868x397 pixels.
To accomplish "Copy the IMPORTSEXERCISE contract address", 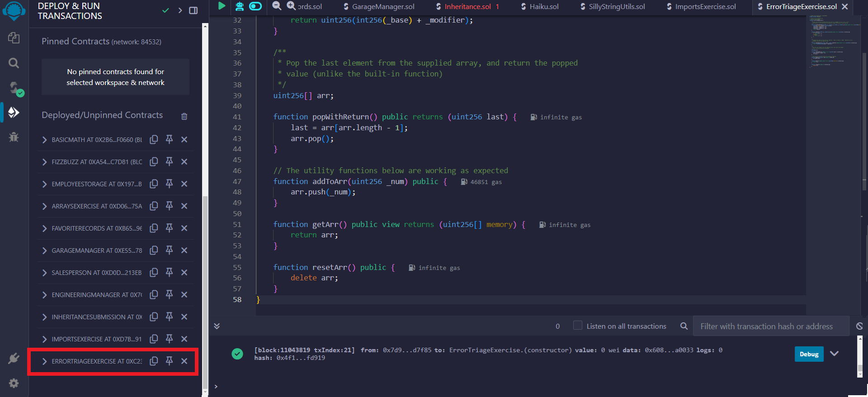I will tap(154, 339).
